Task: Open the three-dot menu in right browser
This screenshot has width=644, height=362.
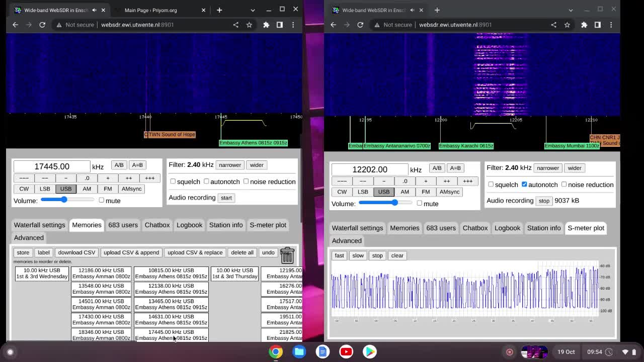Action: point(611,25)
